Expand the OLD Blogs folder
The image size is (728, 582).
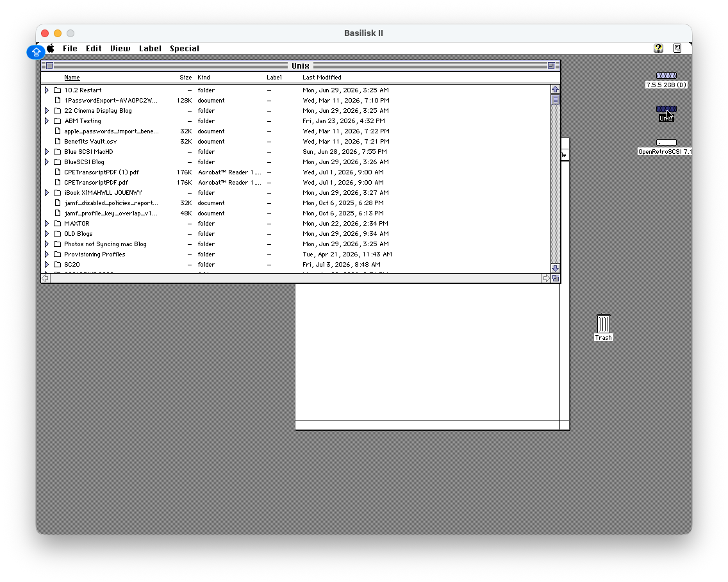point(46,234)
